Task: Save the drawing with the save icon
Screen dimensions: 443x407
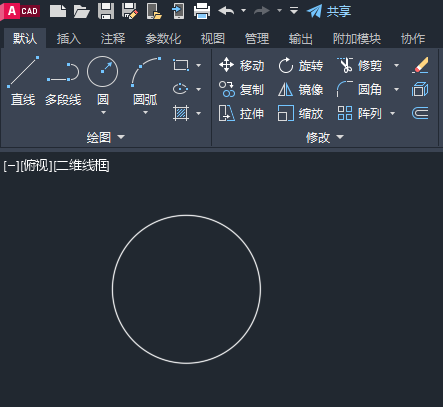Action: click(x=106, y=11)
